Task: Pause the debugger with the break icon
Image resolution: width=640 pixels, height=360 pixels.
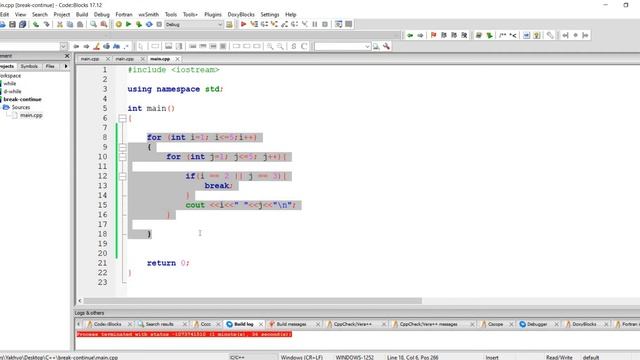Action: tap(315, 24)
